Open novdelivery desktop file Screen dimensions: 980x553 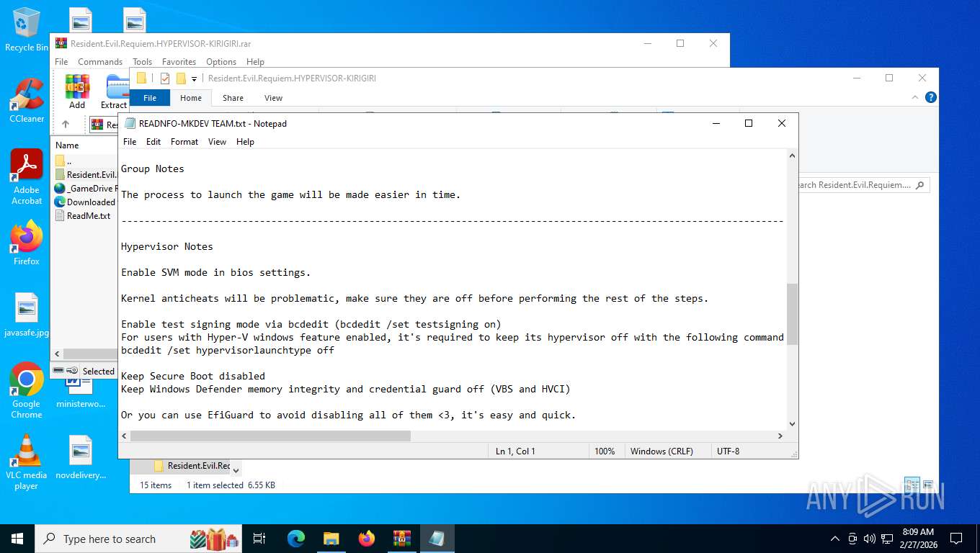coord(81,457)
